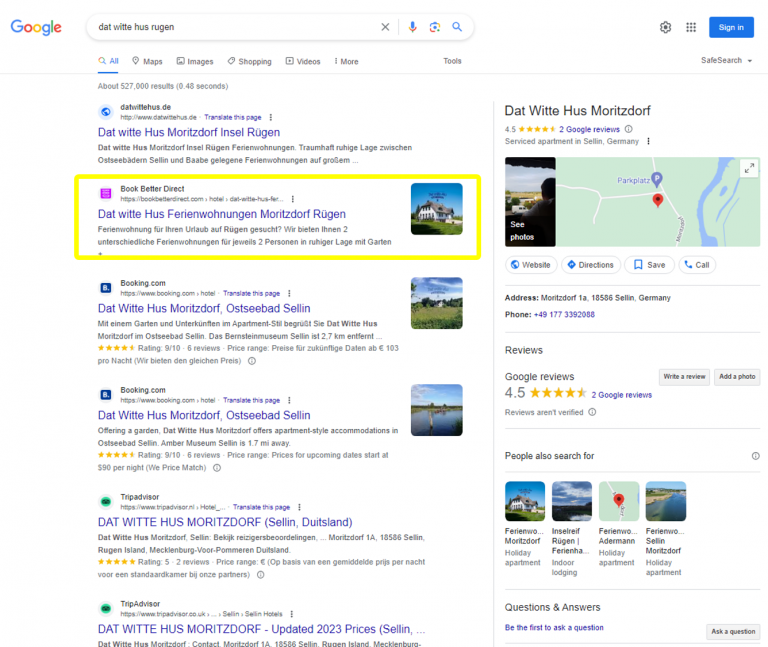Switch to the Maps tab
This screenshot has height=647, width=768.
click(x=147, y=61)
